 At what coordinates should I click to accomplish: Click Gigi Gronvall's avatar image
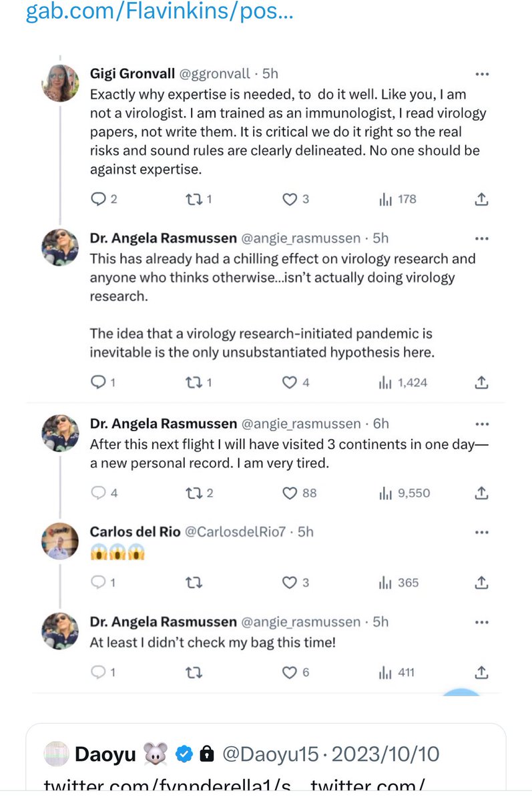click(61, 83)
